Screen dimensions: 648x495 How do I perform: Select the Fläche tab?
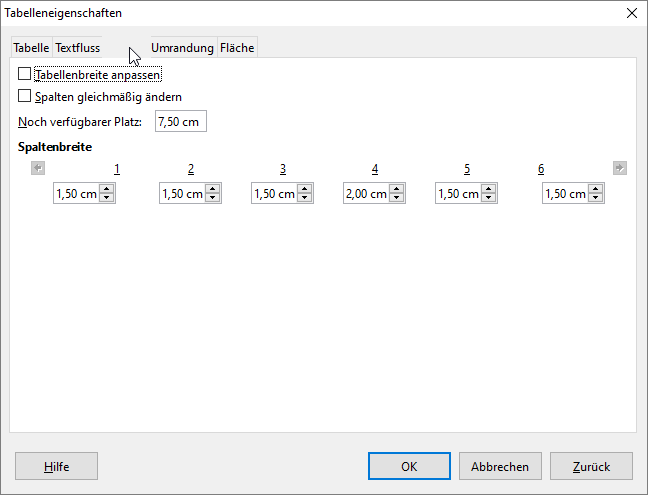pos(237,48)
